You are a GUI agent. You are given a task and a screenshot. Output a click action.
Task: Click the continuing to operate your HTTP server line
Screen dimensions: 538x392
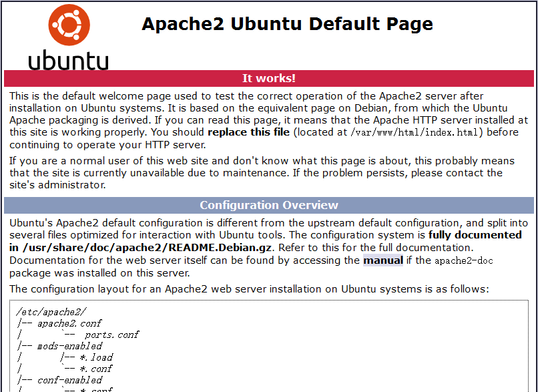[x=107, y=145]
